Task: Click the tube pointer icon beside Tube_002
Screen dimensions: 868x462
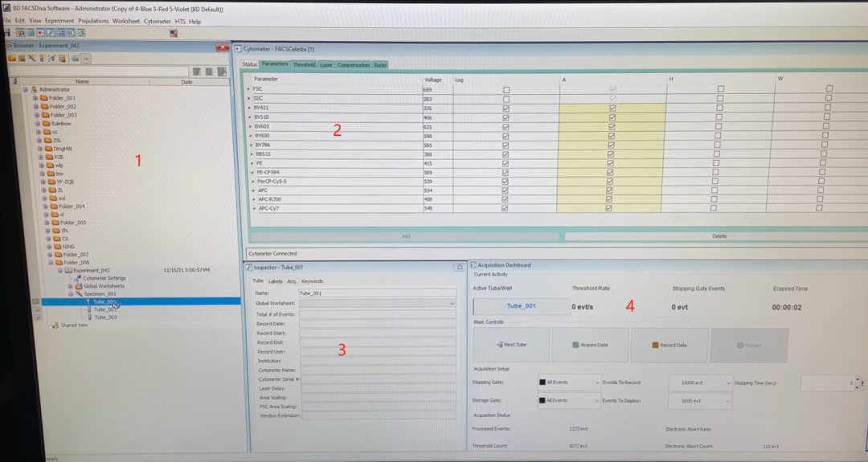Action: click(36, 309)
